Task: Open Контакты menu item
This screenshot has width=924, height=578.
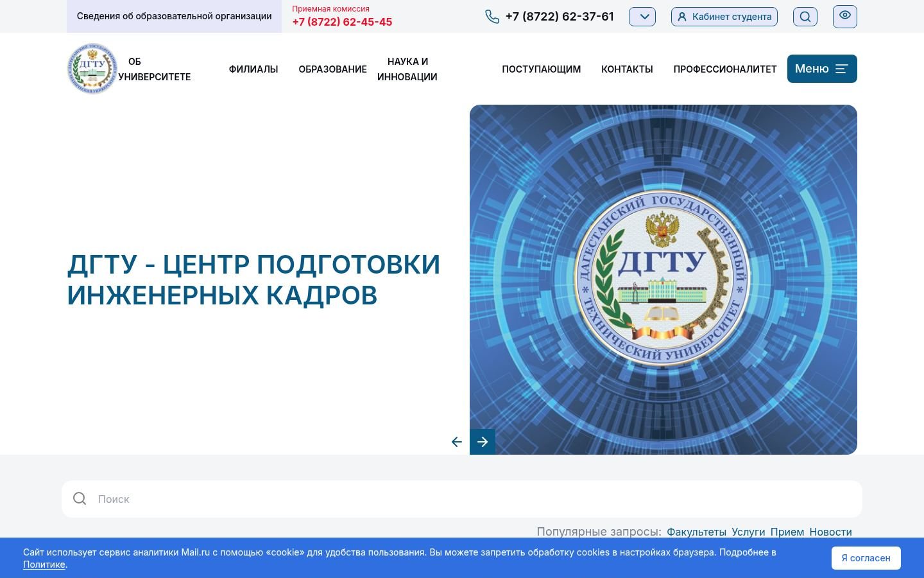Action: pos(627,69)
